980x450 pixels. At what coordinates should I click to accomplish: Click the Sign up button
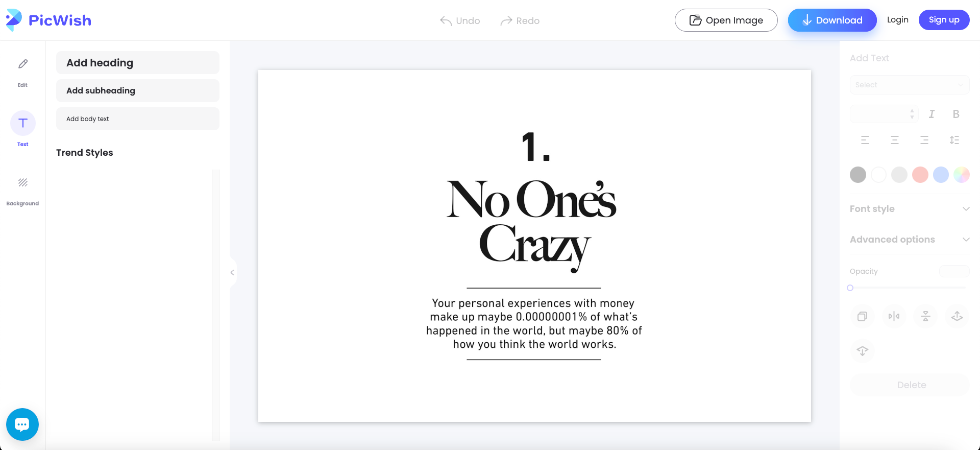(x=944, y=20)
